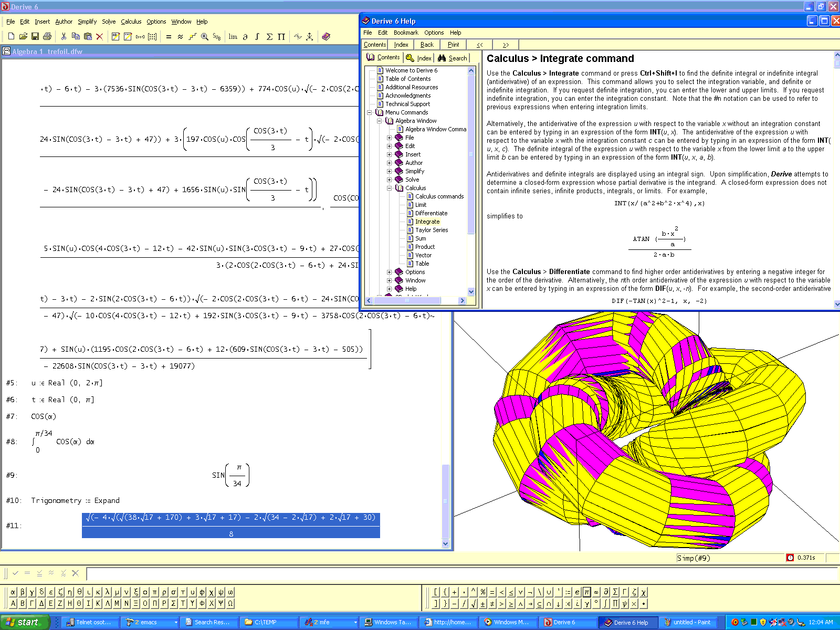840x630 pixels.
Task: Switch to the Search tab in Help
Action: (453, 58)
